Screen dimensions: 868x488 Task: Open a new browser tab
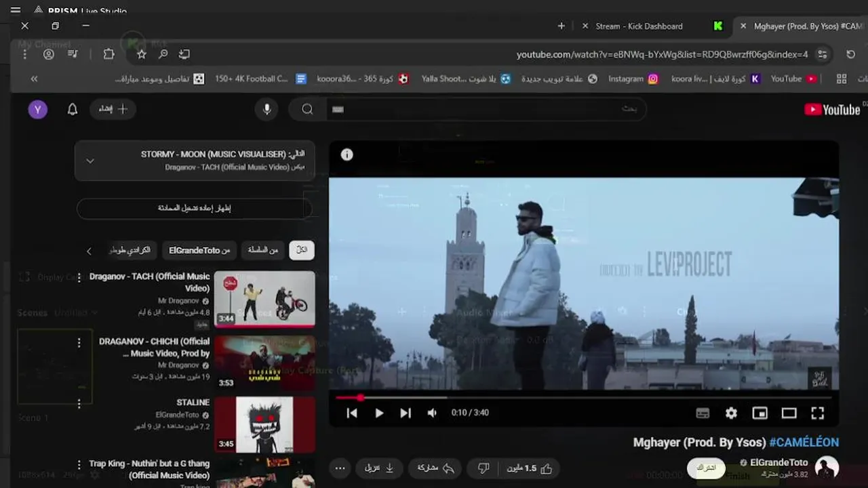(561, 26)
